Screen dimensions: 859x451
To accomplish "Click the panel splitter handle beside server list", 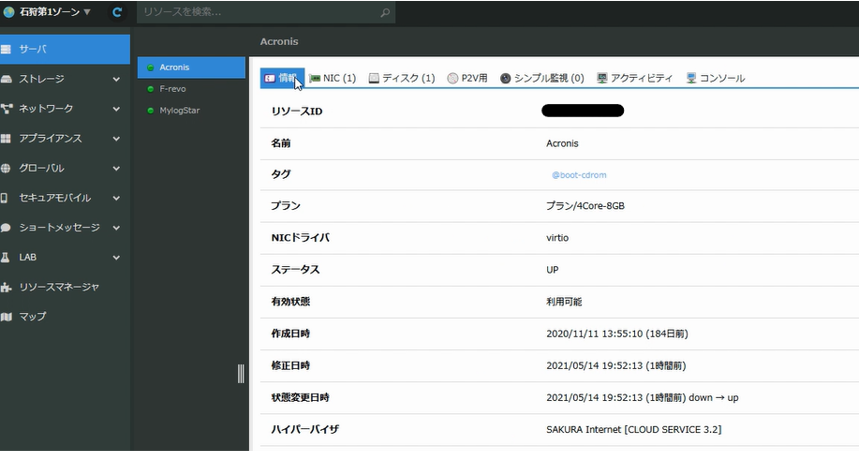I will pos(241,374).
